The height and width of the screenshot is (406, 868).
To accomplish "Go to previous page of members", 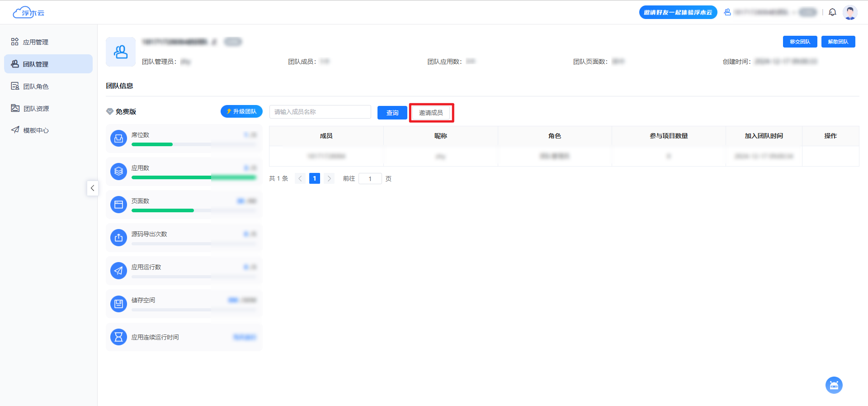I will point(300,178).
